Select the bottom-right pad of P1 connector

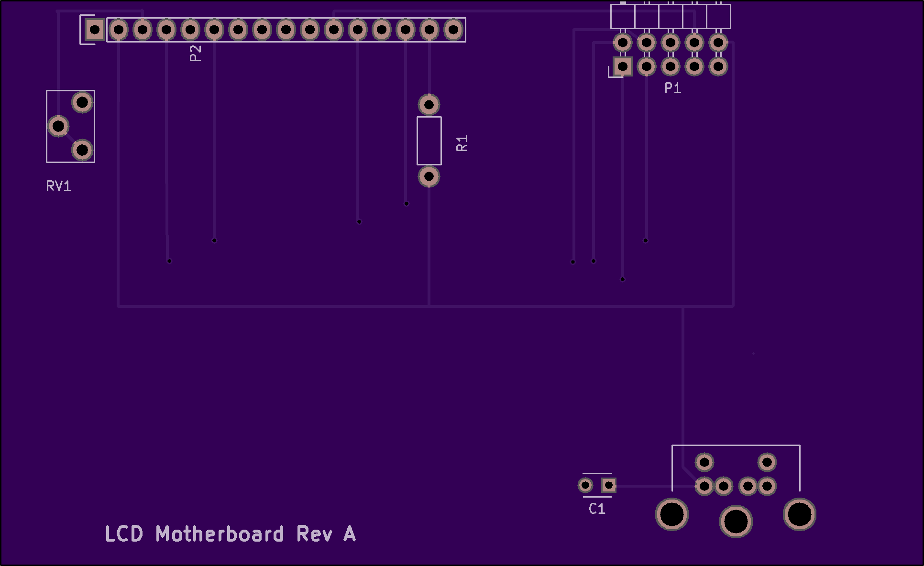pyautogui.click(x=718, y=66)
